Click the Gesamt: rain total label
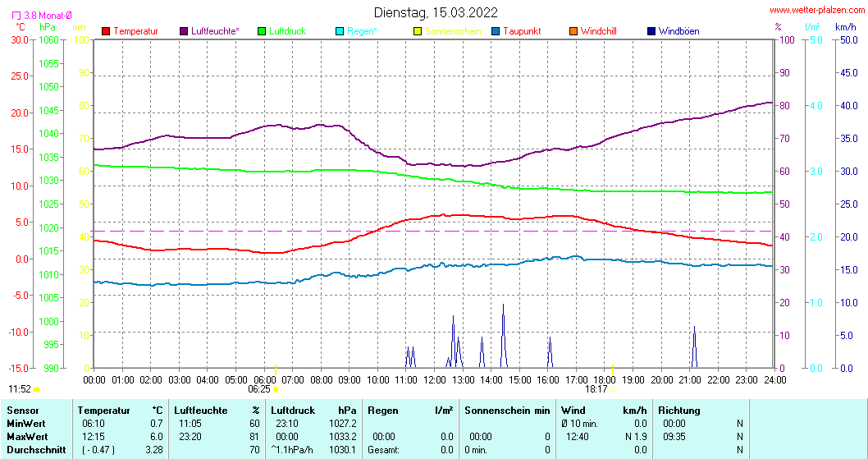The width and height of the screenshot is (868, 459). tap(384, 450)
